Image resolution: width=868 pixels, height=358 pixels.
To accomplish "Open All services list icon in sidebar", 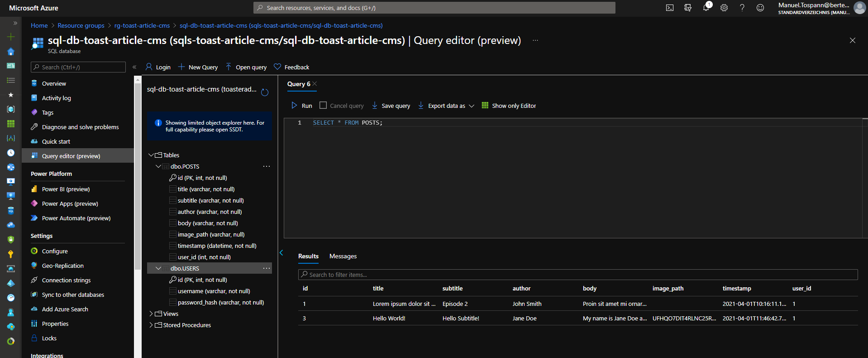I will (x=11, y=80).
